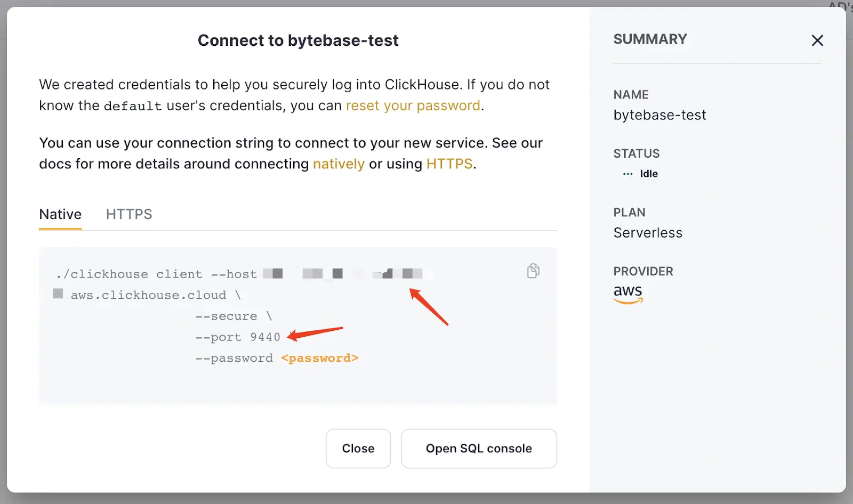Screen dimensions: 853x504
Task: Click the --port 9440 line
Action: point(238,337)
